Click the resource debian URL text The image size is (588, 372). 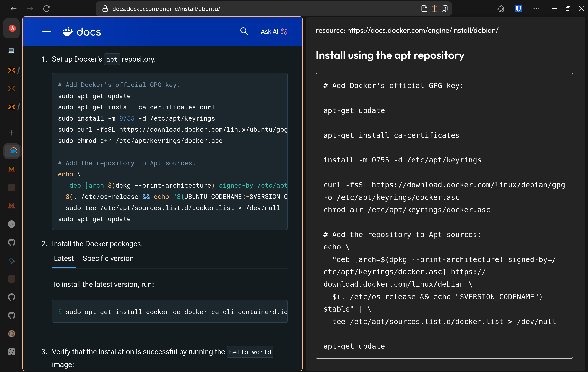[407, 30]
